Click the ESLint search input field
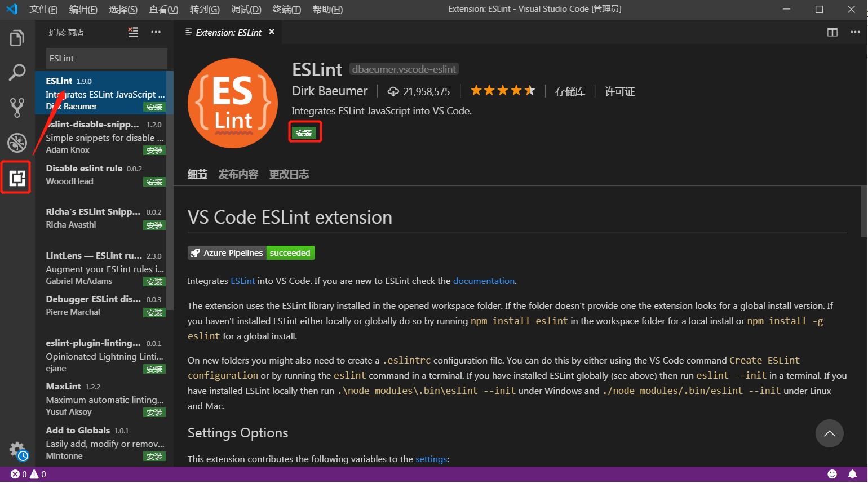 click(x=107, y=58)
